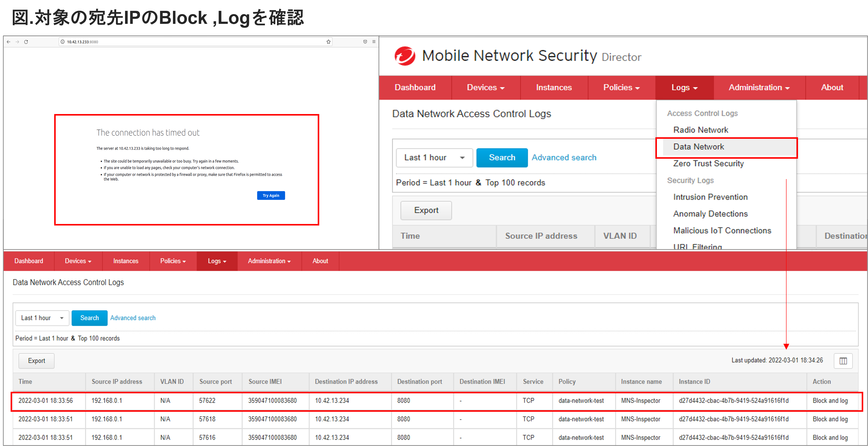Click the Trend Micro logo icon

pos(405,56)
